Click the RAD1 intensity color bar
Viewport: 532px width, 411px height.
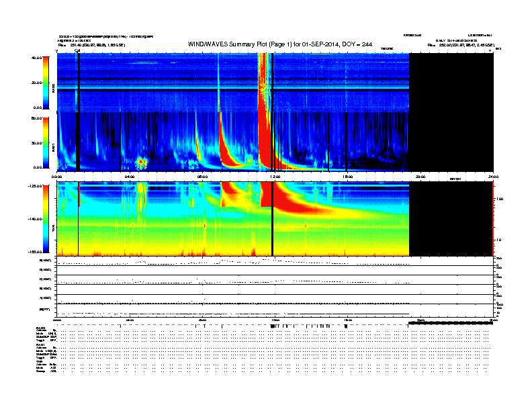46,142
